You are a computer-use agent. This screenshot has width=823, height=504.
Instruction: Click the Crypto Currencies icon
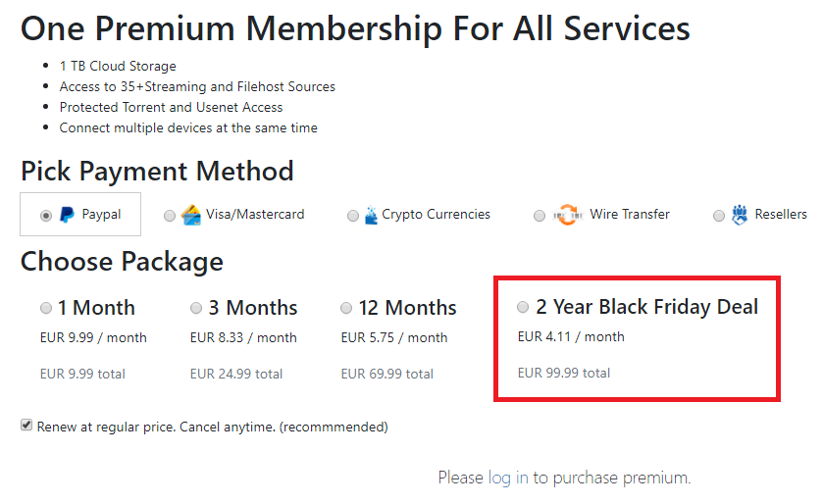(x=370, y=215)
